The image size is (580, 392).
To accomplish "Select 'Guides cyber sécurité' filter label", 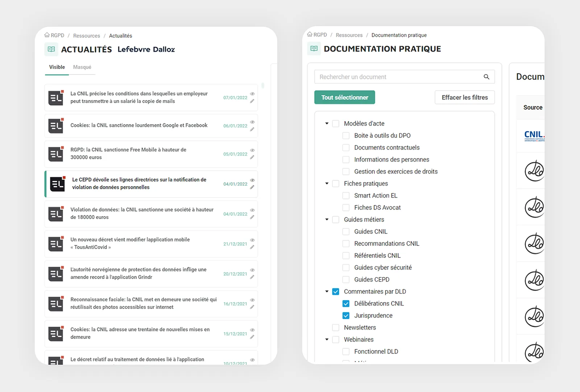I will click(x=383, y=267).
